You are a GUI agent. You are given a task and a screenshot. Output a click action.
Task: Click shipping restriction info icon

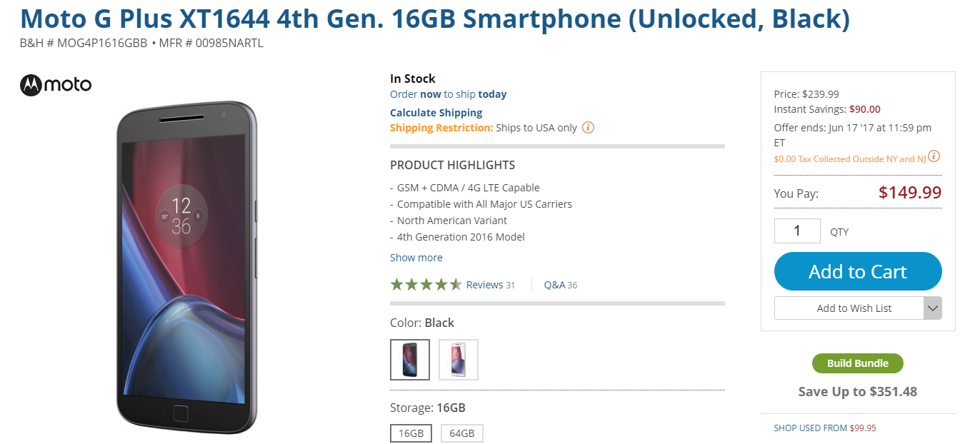click(x=588, y=128)
